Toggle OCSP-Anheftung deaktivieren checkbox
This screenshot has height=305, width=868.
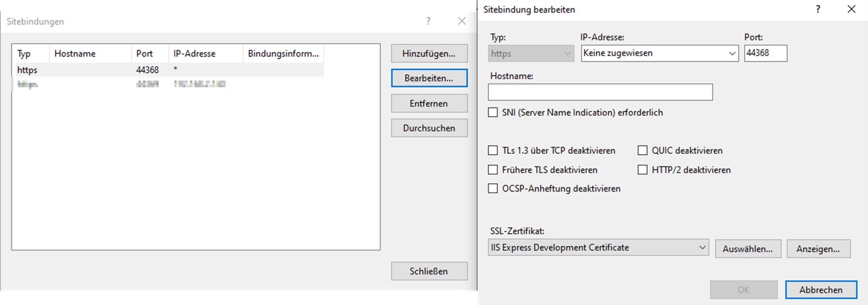[493, 189]
